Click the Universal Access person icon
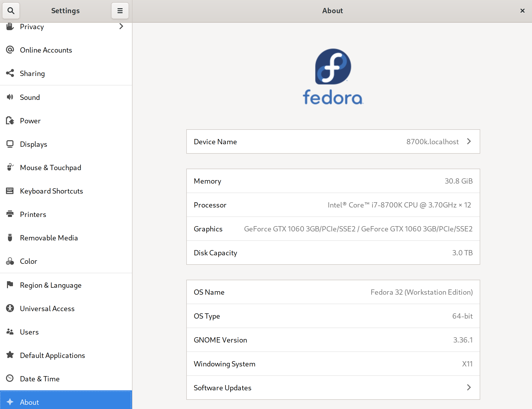Image resolution: width=532 pixels, height=409 pixels. click(x=10, y=308)
